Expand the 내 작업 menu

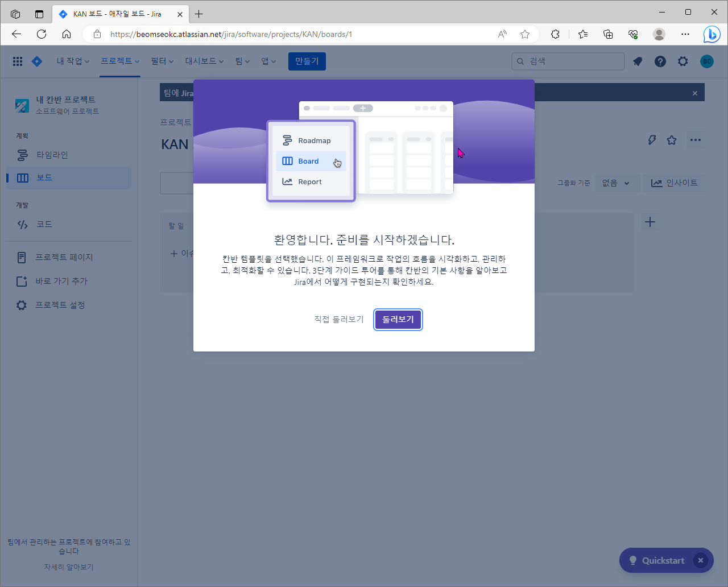click(x=73, y=61)
